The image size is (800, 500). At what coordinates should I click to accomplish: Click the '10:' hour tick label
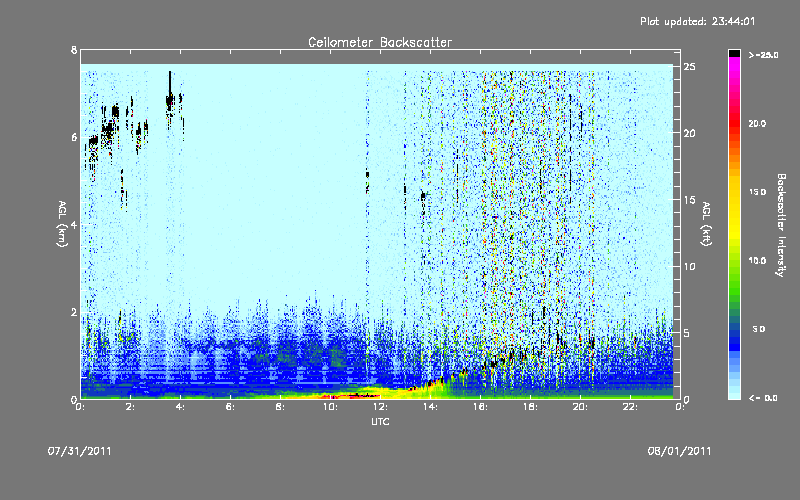tap(330, 407)
